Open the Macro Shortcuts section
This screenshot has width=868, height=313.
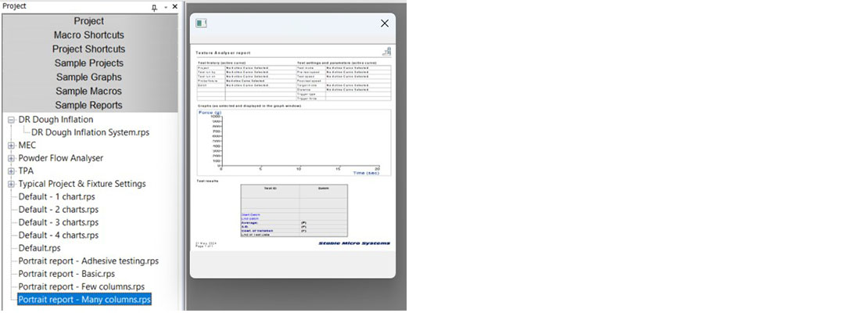coord(88,35)
